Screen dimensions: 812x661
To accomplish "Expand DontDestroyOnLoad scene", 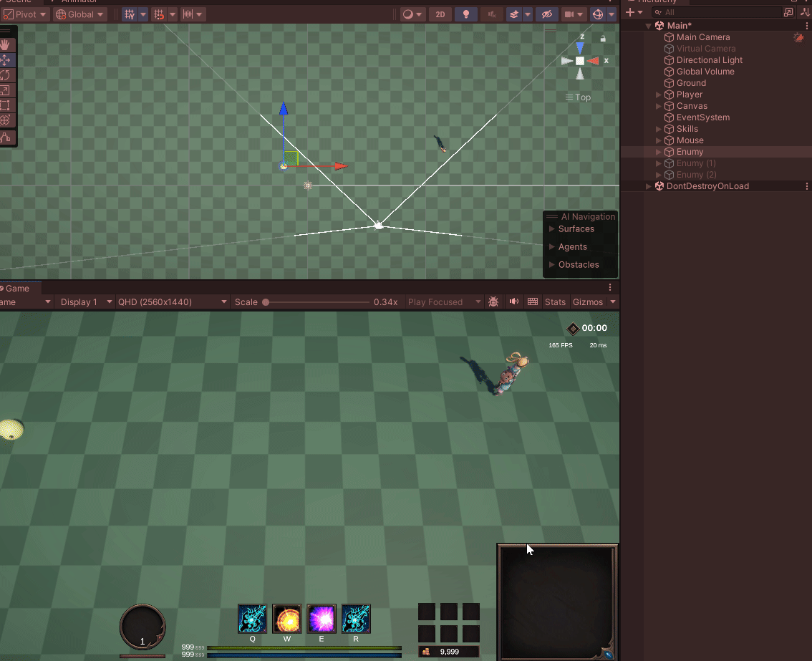I will (648, 186).
